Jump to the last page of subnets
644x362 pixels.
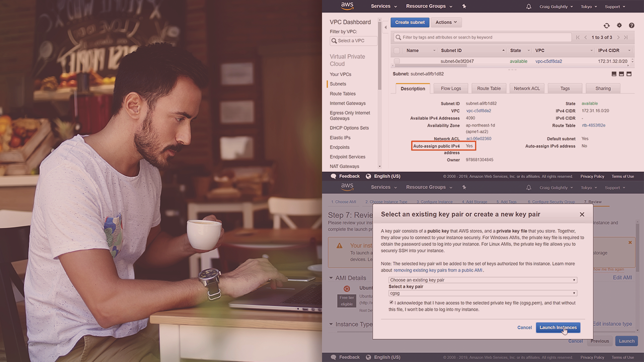[x=626, y=37]
